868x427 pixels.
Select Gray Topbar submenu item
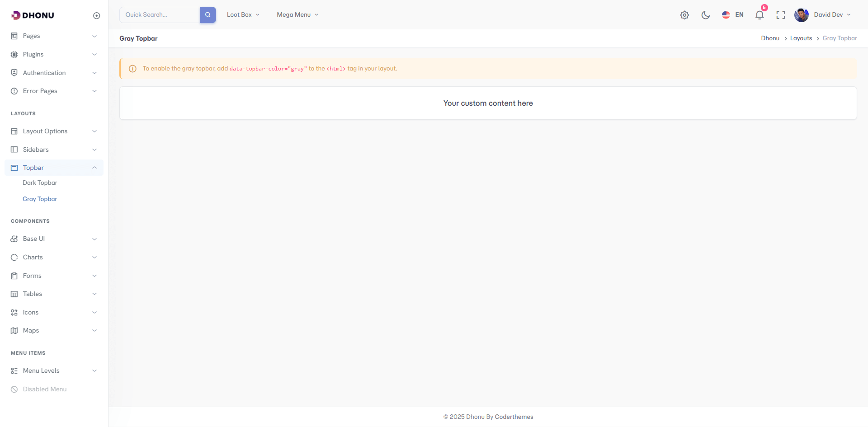click(x=40, y=199)
